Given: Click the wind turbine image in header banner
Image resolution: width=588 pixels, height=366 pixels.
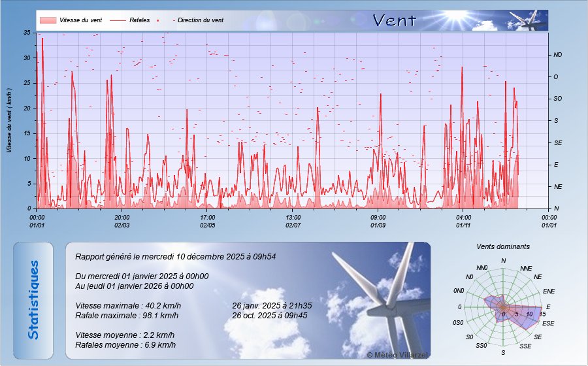Looking at the screenshot, I should pos(528,20).
